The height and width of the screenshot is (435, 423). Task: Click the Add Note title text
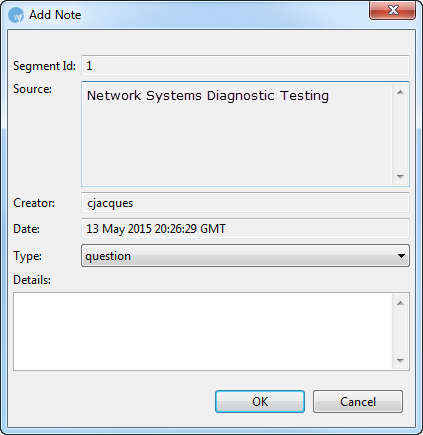click(55, 15)
